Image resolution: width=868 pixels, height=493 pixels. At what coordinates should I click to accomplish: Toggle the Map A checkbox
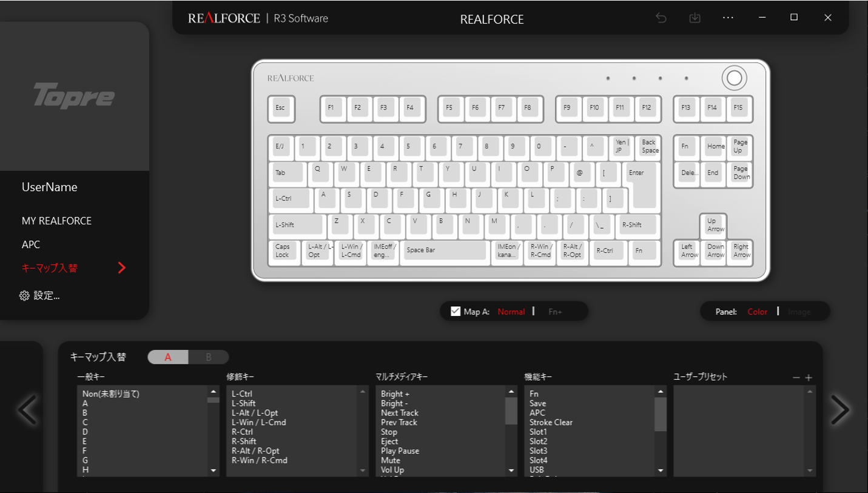pyautogui.click(x=456, y=312)
